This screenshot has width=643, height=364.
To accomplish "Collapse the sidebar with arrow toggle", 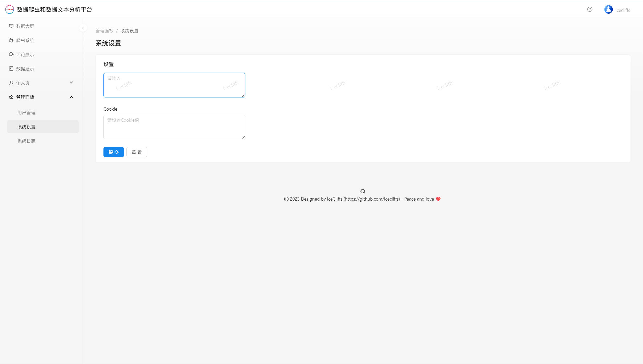I will pyautogui.click(x=83, y=28).
